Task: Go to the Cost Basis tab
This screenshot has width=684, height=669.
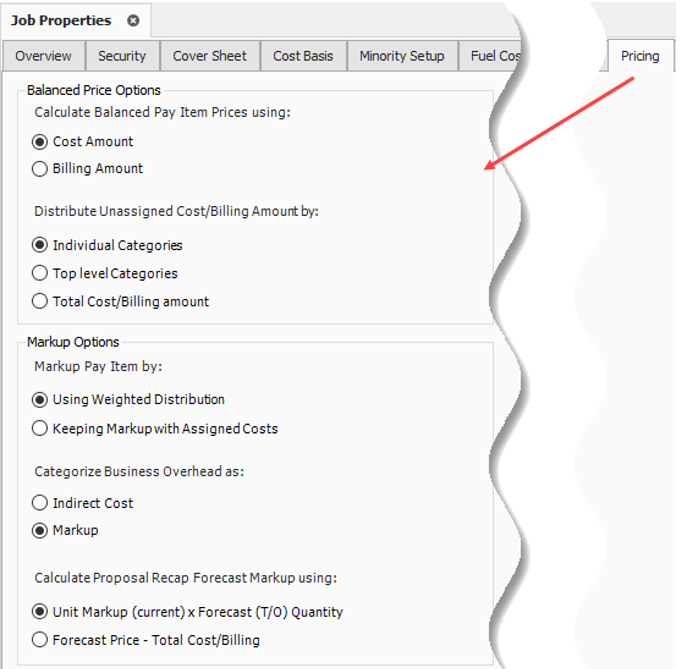Action: (303, 56)
